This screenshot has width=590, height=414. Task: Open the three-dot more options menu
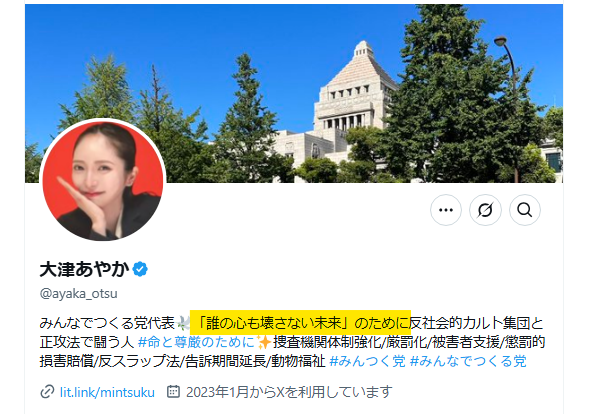point(446,210)
